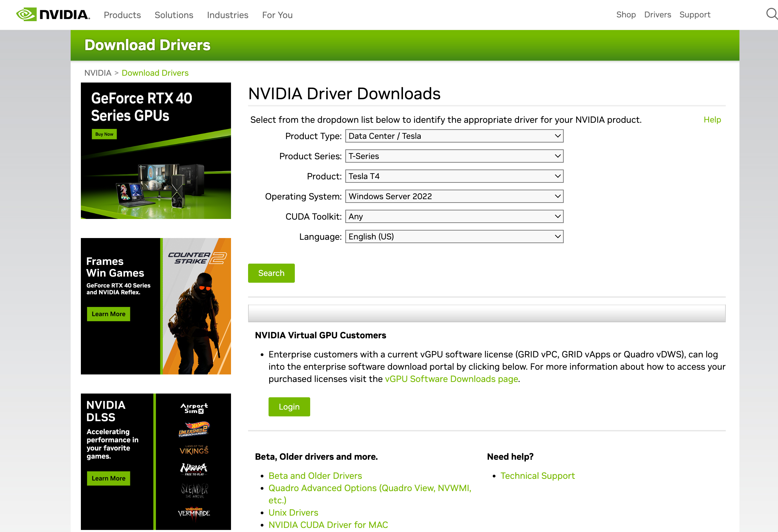Click the Download Drivers breadcrumb
The image size is (778, 532).
pos(155,73)
